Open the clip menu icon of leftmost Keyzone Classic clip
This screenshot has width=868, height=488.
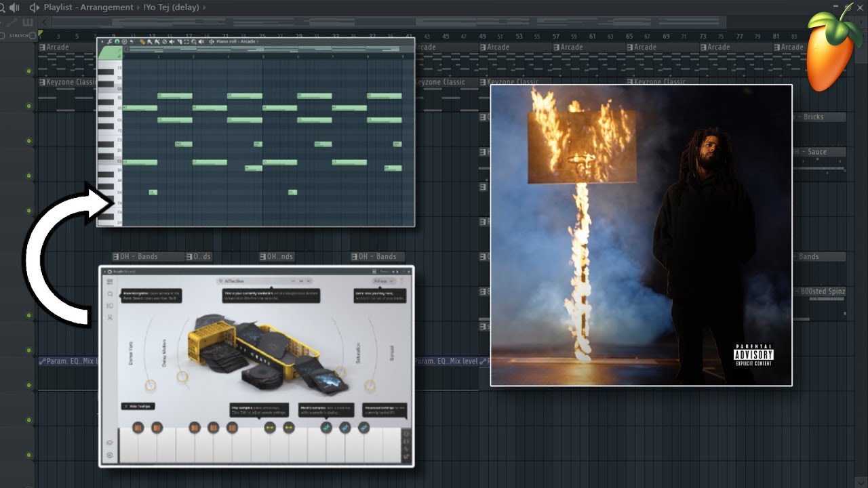tap(42, 82)
